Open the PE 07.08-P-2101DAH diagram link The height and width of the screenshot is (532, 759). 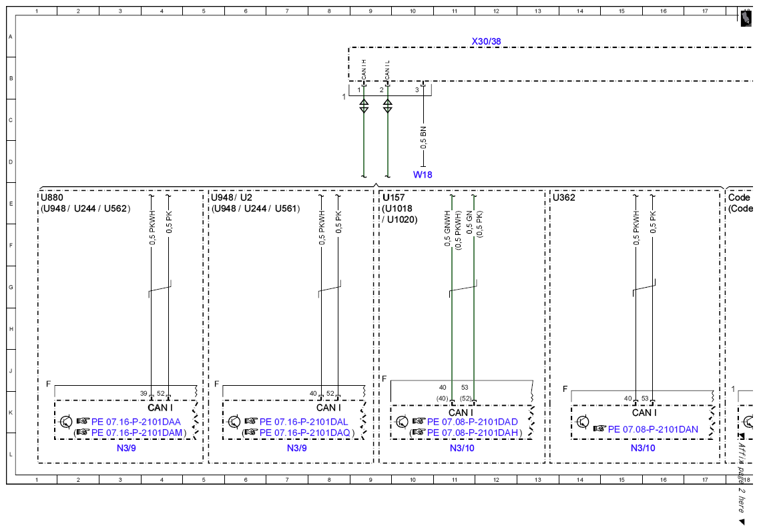pyautogui.click(x=473, y=433)
